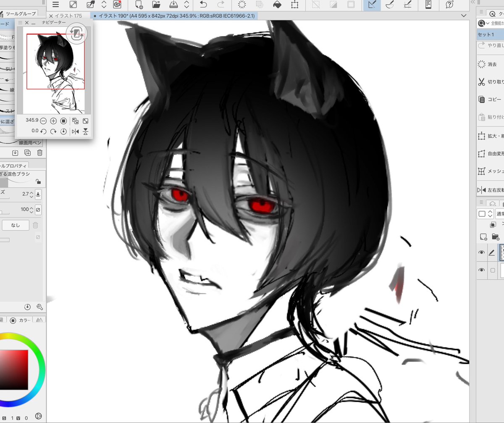Viewport: 504px width, 423px height.
Task: Select the イラスト 190 canvas tab
Action: (173, 16)
